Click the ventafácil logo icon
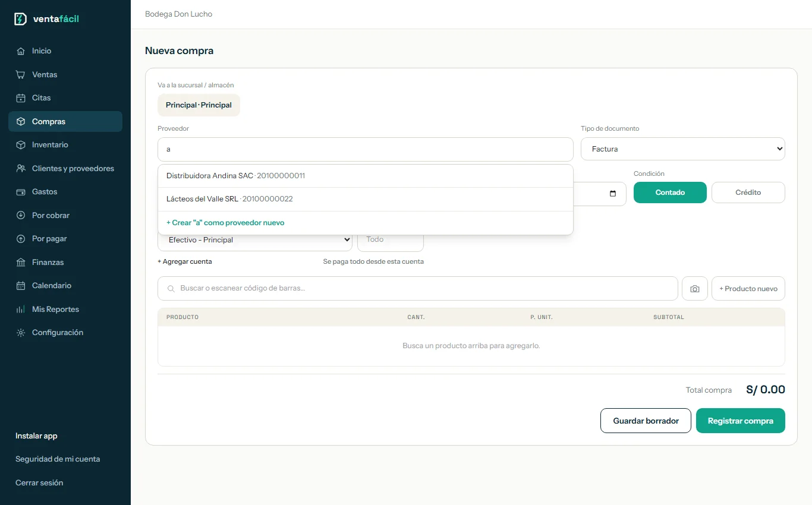The width and height of the screenshot is (812, 505). click(x=21, y=19)
